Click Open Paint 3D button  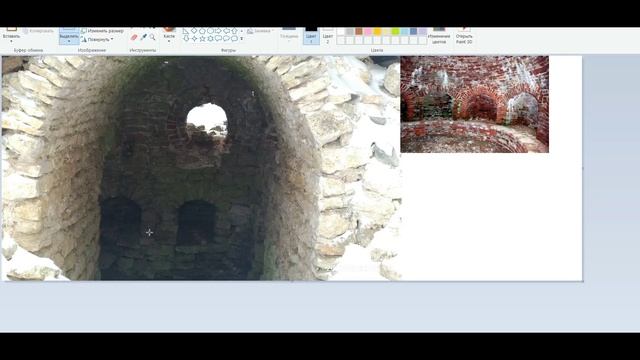click(x=464, y=36)
